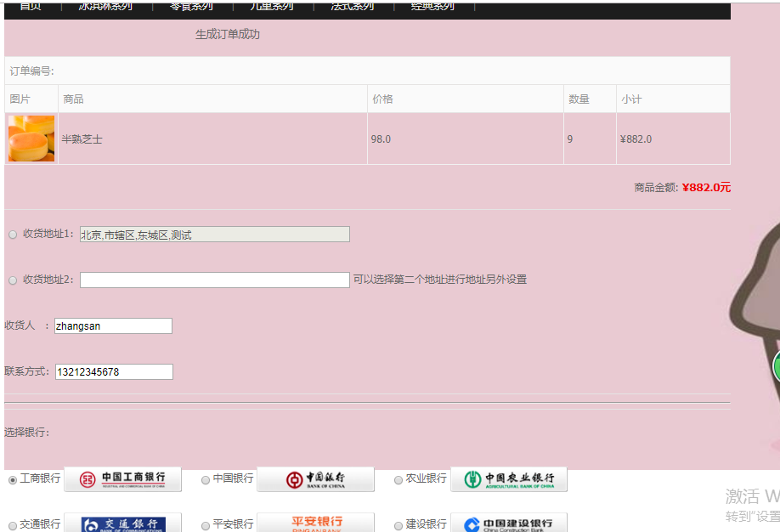Click the 选择银行 label
The height and width of the screenshot is (532, 780).
27,433
